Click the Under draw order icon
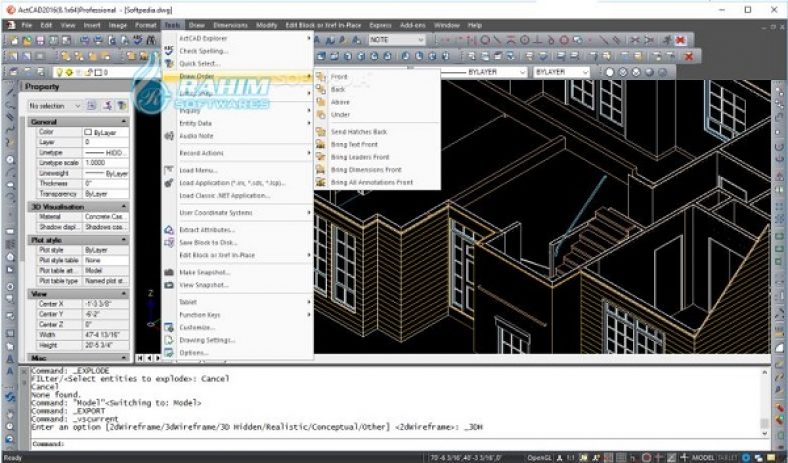Screen dimensions: 788x463 [x=321, y=115]
